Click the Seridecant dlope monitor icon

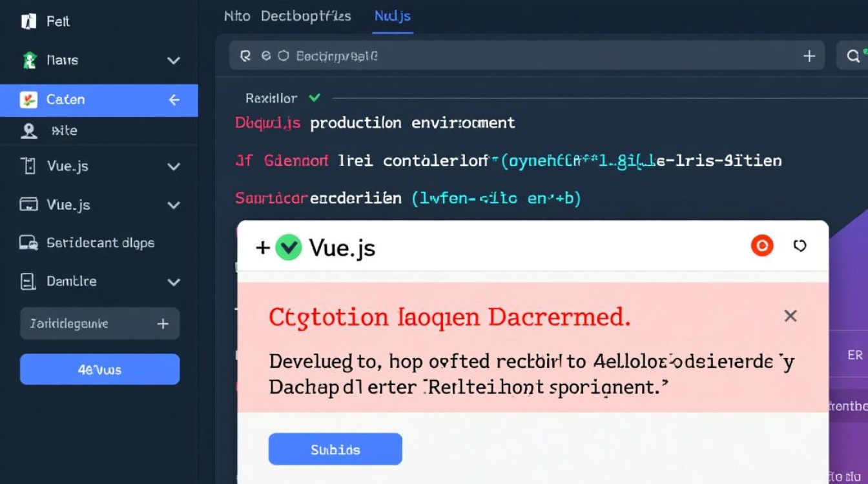click(x=28, y=243)
